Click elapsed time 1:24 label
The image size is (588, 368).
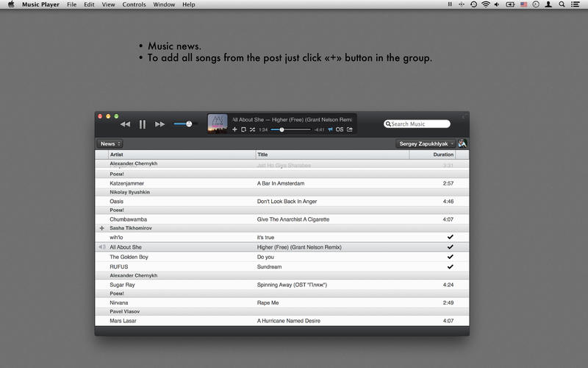(x=263, y=130)
